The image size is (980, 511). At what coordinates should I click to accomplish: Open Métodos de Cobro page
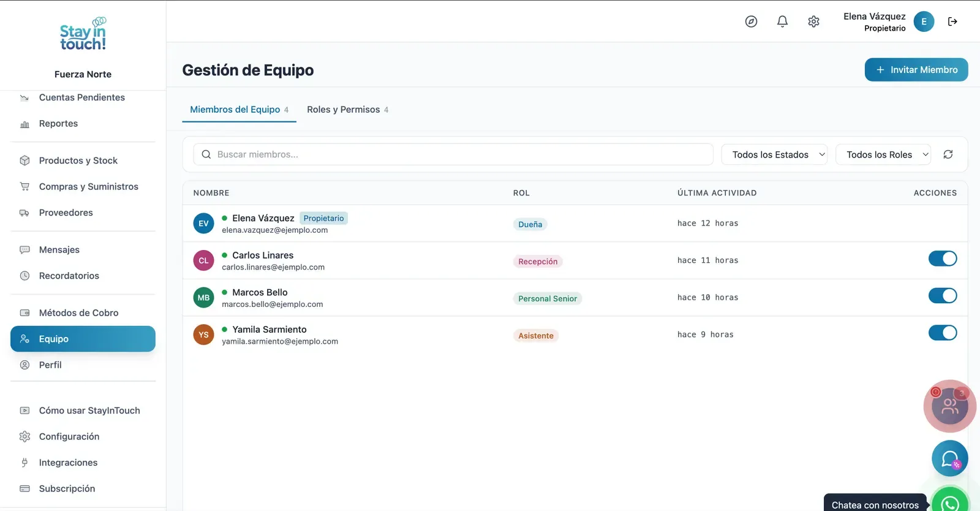tap(83, 313)
